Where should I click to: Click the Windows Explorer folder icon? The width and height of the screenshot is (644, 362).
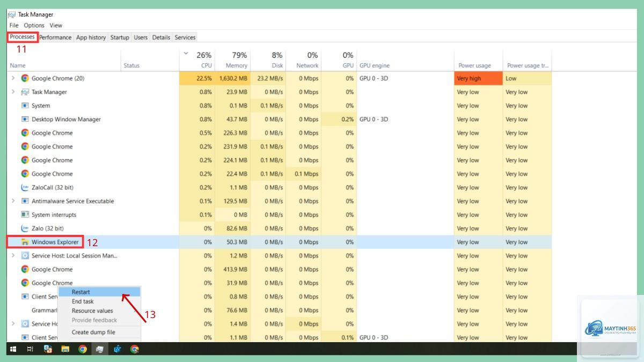click(25, 242)
